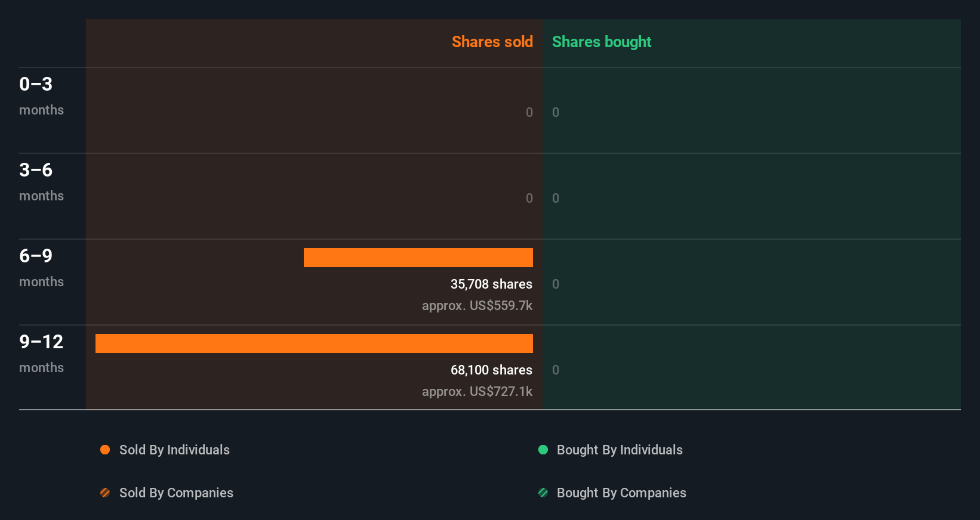Click the green Bought By Individuals dot
Image resolution: width=980 pixels, height=520 pixels.
click(543, 450)
